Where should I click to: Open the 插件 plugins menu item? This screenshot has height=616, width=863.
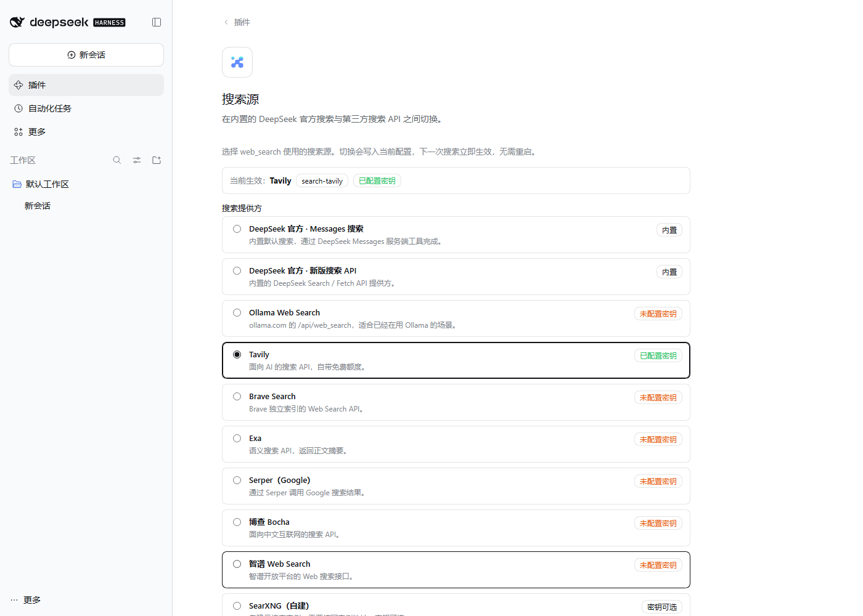[86, 85]
